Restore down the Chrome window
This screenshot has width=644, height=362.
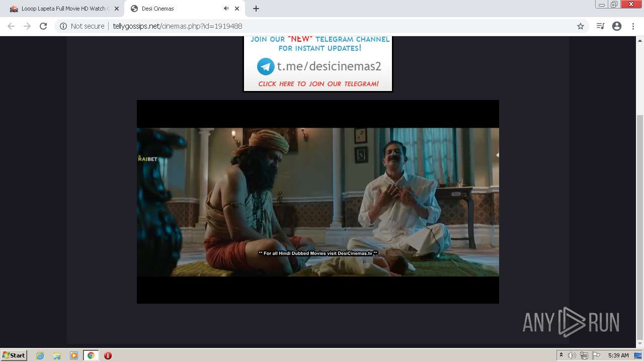click(x=614, y=4)
